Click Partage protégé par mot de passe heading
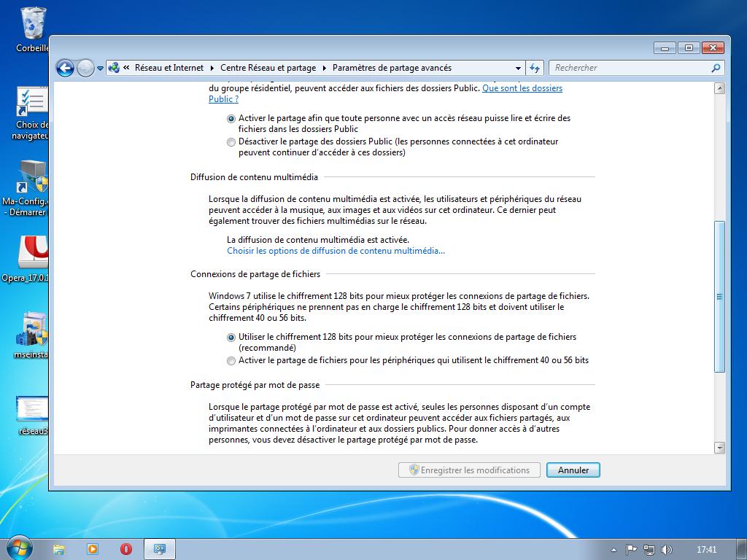 [x=255, y=385]
